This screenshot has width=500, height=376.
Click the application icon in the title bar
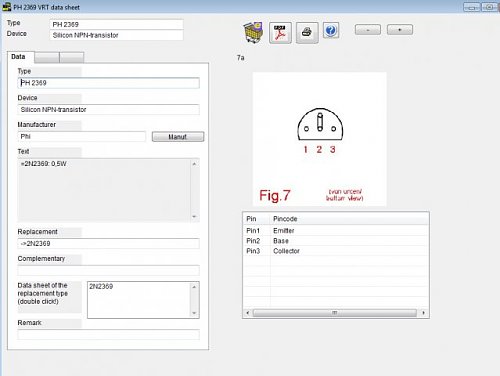[x=6, y=7]
